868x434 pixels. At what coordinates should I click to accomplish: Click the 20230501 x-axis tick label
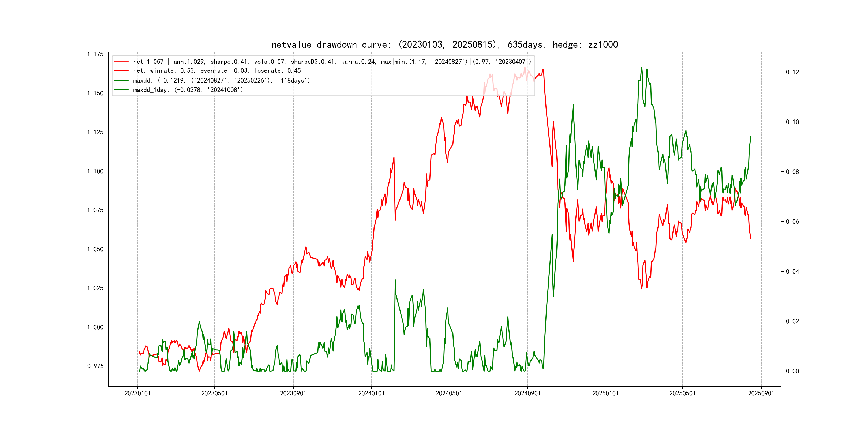pos(214,394)
